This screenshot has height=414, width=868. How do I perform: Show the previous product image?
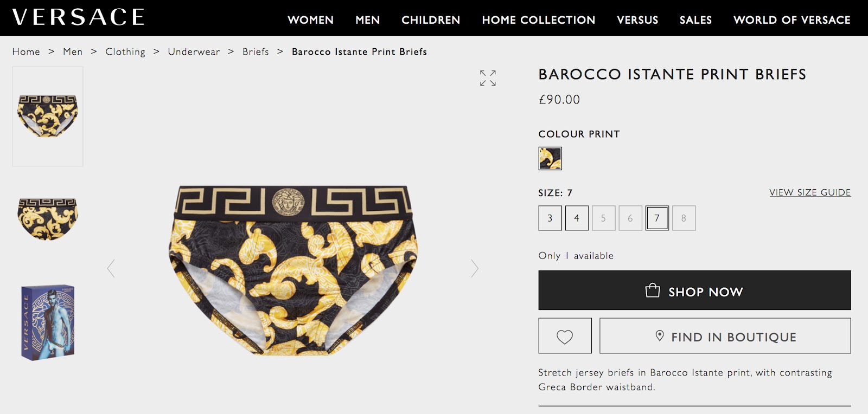(111, 268)
